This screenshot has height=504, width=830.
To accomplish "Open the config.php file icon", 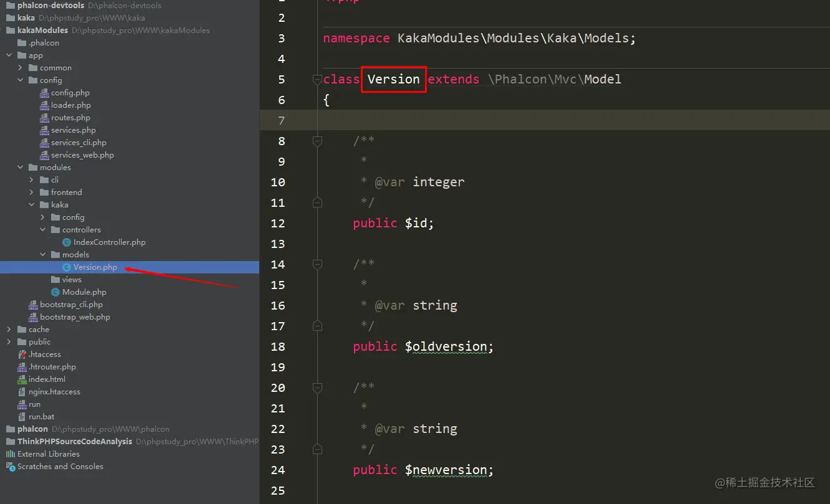I will tap(44, 93).
